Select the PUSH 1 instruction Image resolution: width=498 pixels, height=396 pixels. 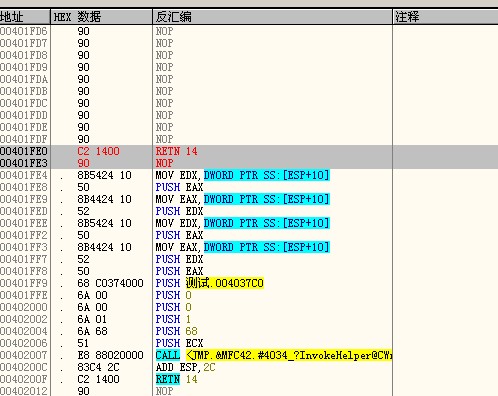[173, 319]
